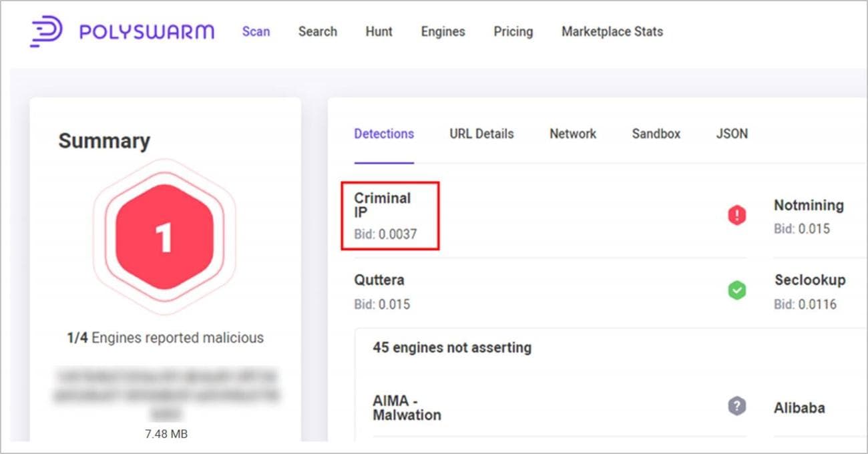
Task: Click the gray question icon beside AIMA - Malwation
Action: [736, 406]
